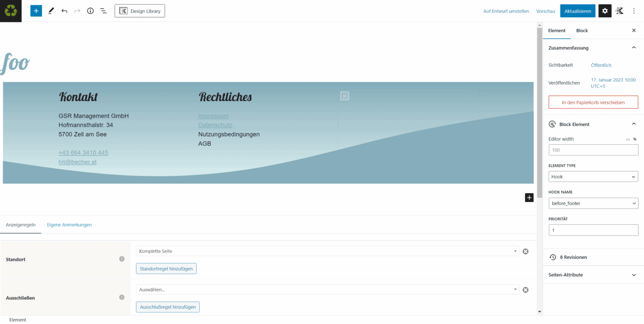
Task: Open the settings sidebar gear
Action: [x=605, y=11]
